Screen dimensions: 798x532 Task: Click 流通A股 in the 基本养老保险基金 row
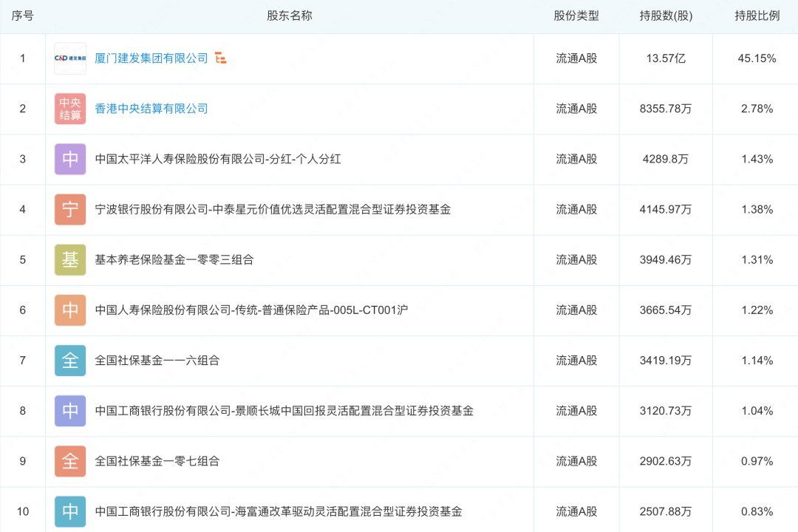[576, 260]
